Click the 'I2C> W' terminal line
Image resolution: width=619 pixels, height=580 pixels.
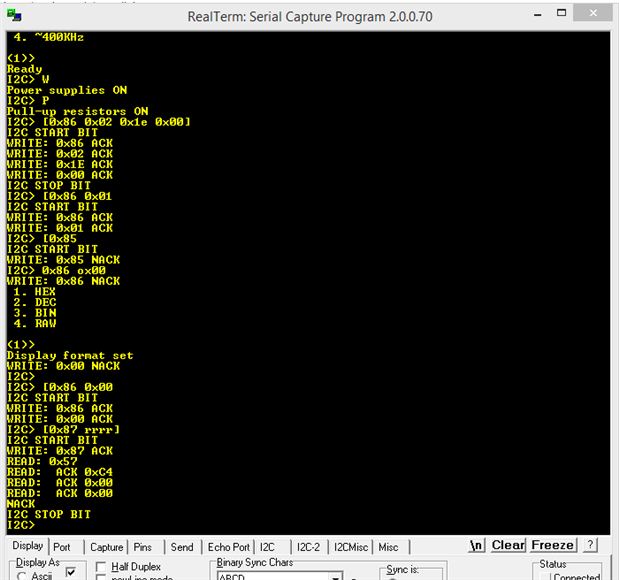28,80
